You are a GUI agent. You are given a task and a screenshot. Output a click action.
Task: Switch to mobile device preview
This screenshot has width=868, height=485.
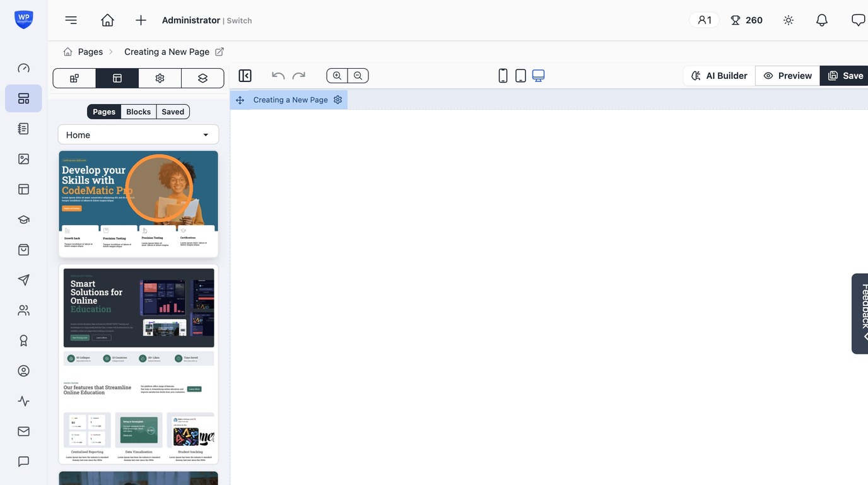click(x=503, y=76)
